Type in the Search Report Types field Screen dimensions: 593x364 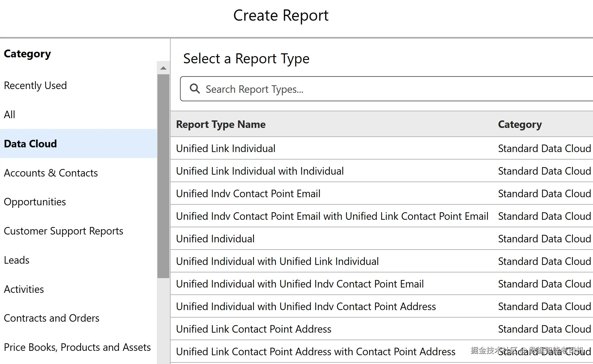376,89
